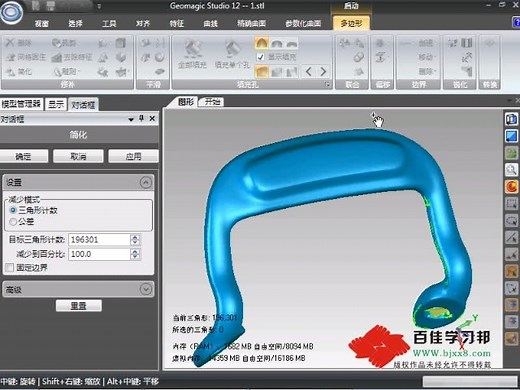Click the icon in the 转换 group
The width and height of the screenshot is (520, 390).
(x=489, y=43)
